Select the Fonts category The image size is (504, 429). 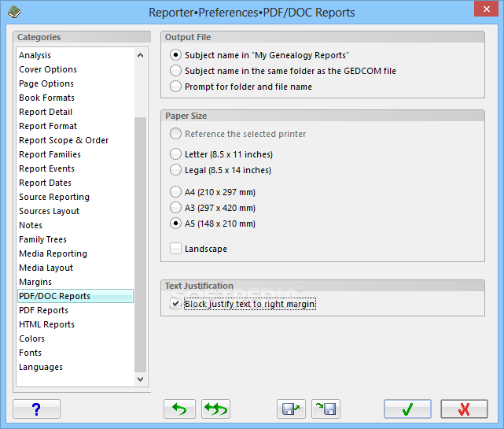pos(75,353)
